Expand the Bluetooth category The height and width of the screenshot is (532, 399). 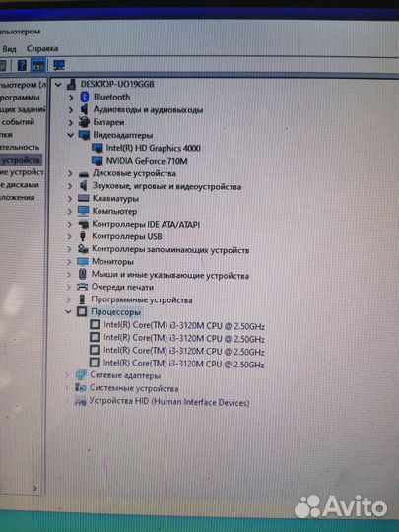[x=71, y=98]
